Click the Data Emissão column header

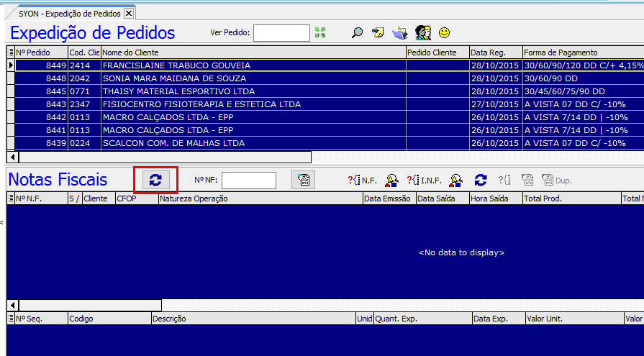[x=389, y=198]
